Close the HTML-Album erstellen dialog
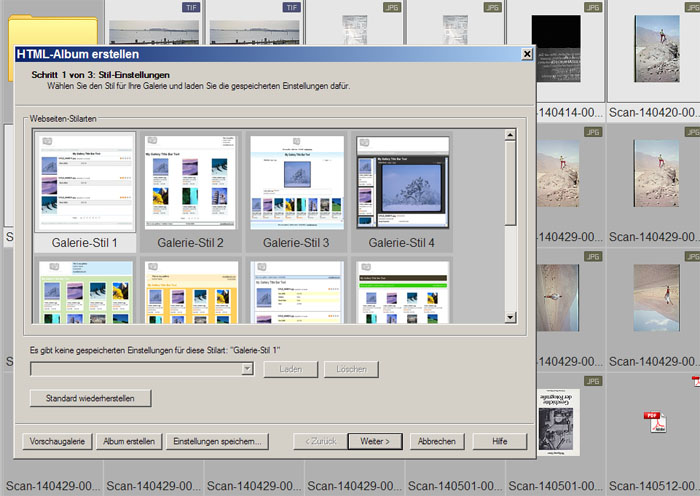 coord(526,54)
